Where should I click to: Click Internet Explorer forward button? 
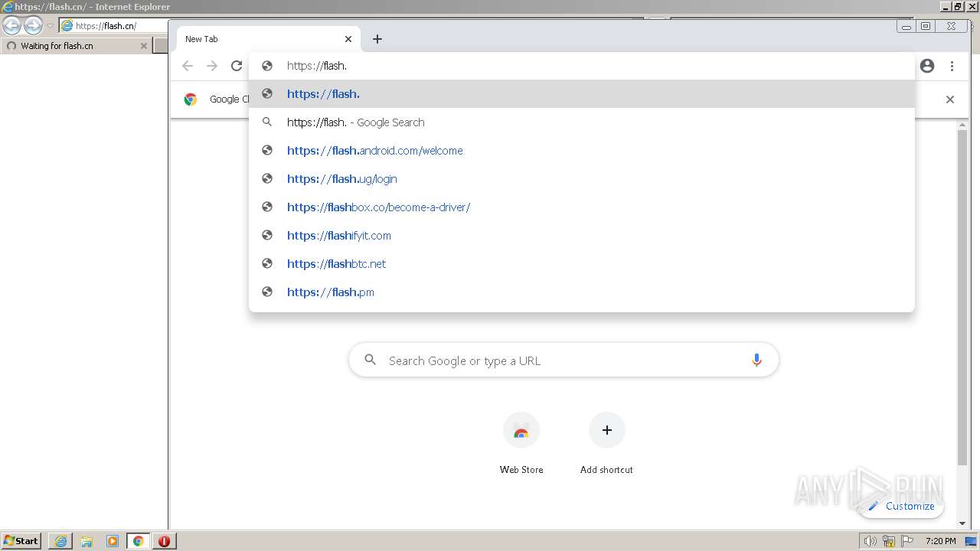[32, 25]
